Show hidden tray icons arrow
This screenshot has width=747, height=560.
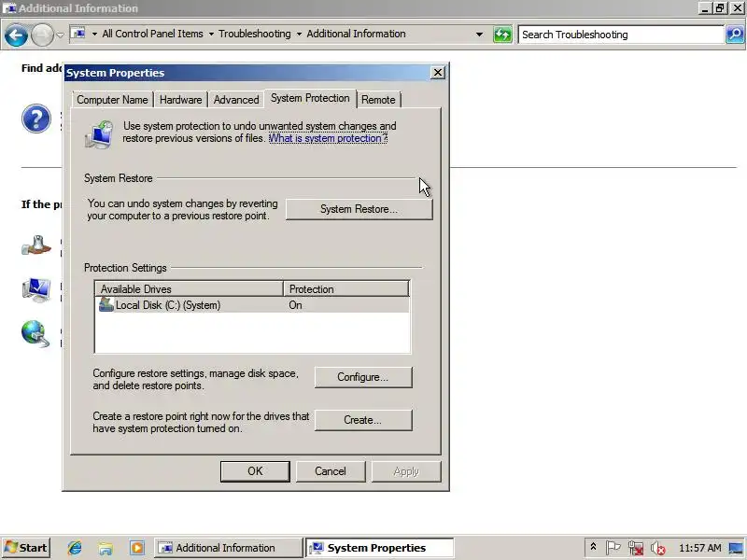pyautogui.click(x=593, y=547)
